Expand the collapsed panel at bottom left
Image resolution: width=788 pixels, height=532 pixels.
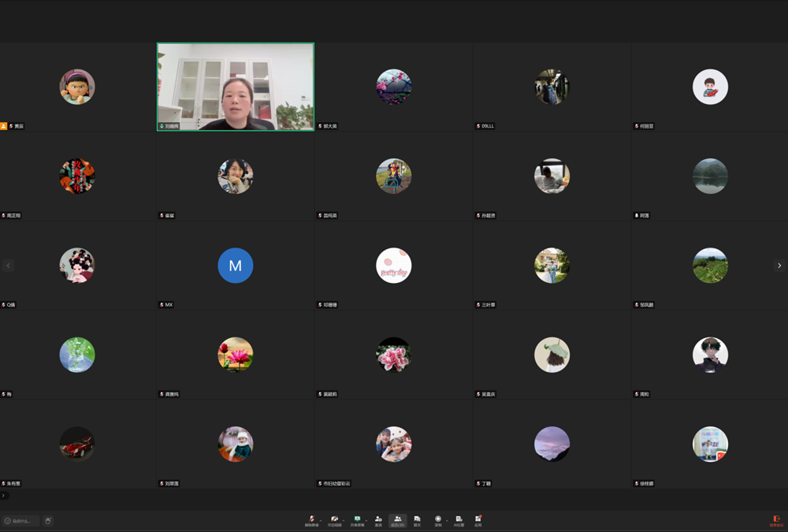coord(4,496)
